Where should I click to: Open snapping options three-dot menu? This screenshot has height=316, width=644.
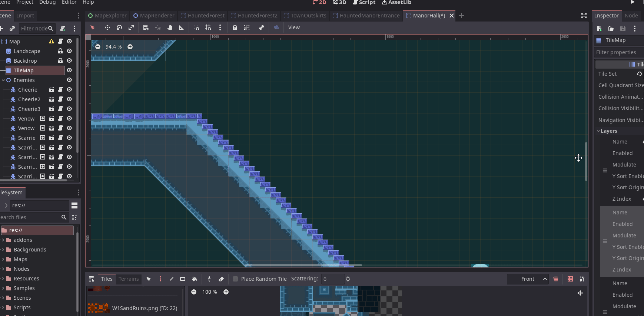tap(220, 27)
